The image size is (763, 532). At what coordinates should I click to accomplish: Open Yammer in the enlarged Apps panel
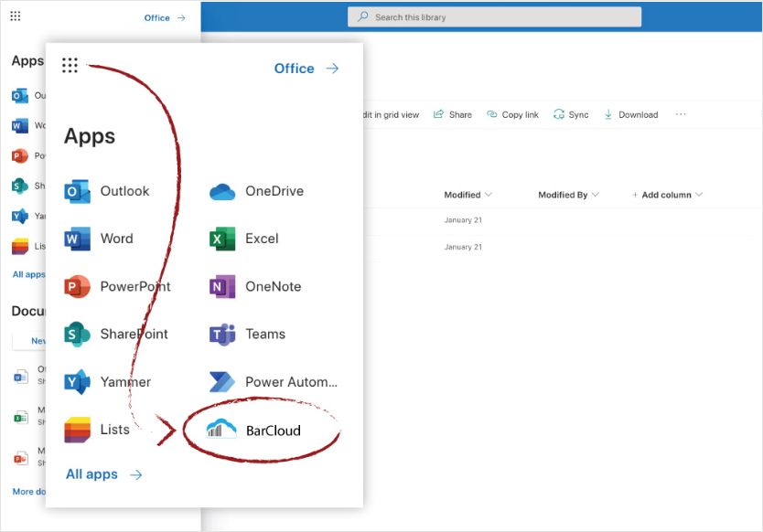(108, 382)
